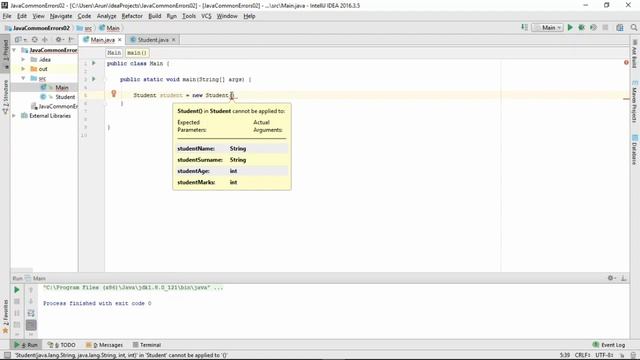This screenshot has width=640, height=360.
Task: Open the Database side panel
Action: point(634,149)
